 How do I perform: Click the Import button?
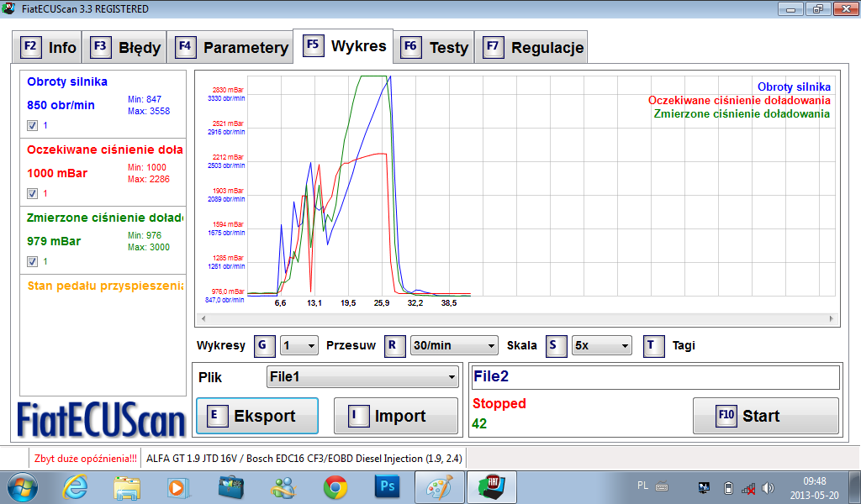(396, 417)
